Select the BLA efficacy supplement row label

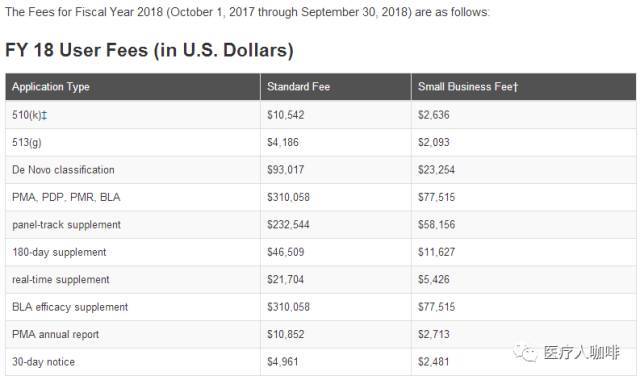pos(70,307)
